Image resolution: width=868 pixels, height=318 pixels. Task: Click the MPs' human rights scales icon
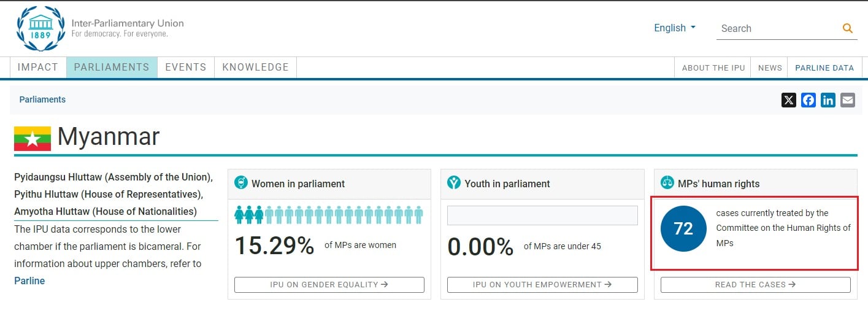pos(667,183)
